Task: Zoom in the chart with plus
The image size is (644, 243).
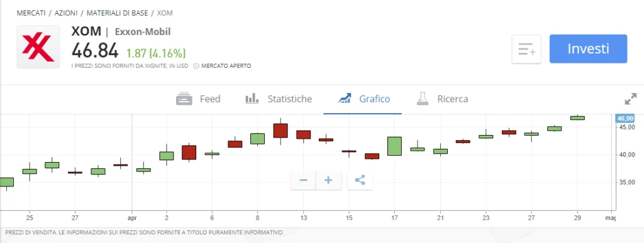Action: pyautogui.click(x=328, y=180)
